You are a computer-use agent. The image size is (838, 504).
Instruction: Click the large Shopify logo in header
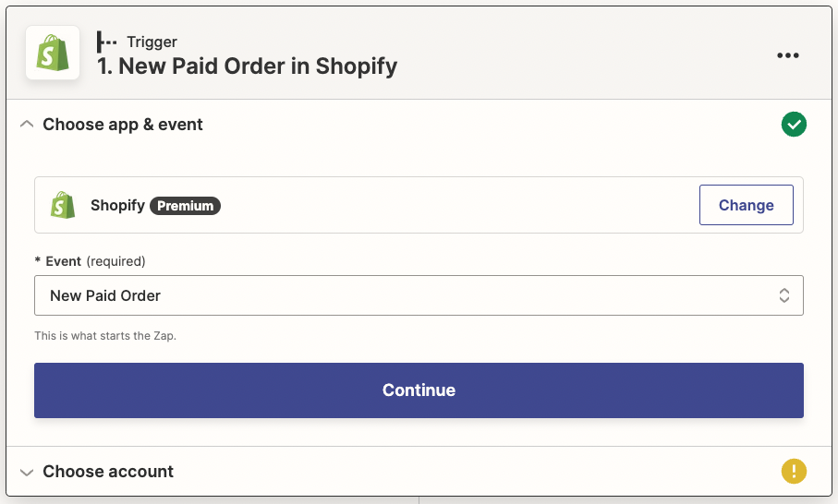click(x=53, y=53)
